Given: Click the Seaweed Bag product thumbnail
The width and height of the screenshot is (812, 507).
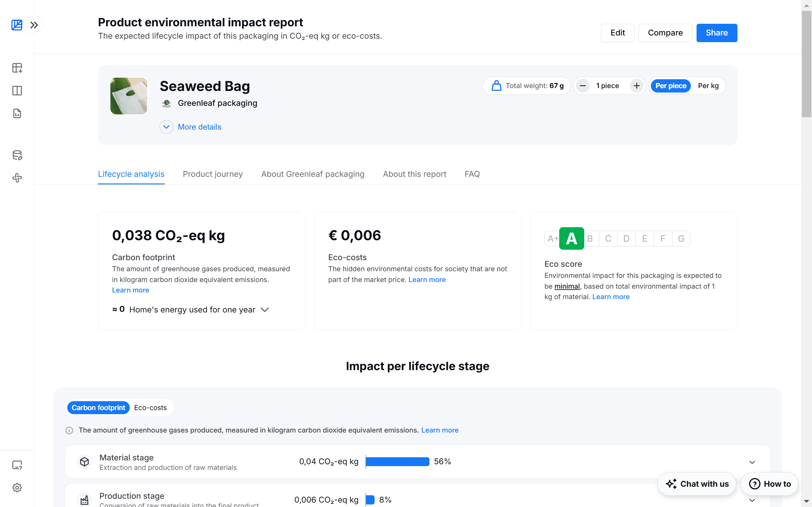Looking at the screenshot, I should coord(129,96).
